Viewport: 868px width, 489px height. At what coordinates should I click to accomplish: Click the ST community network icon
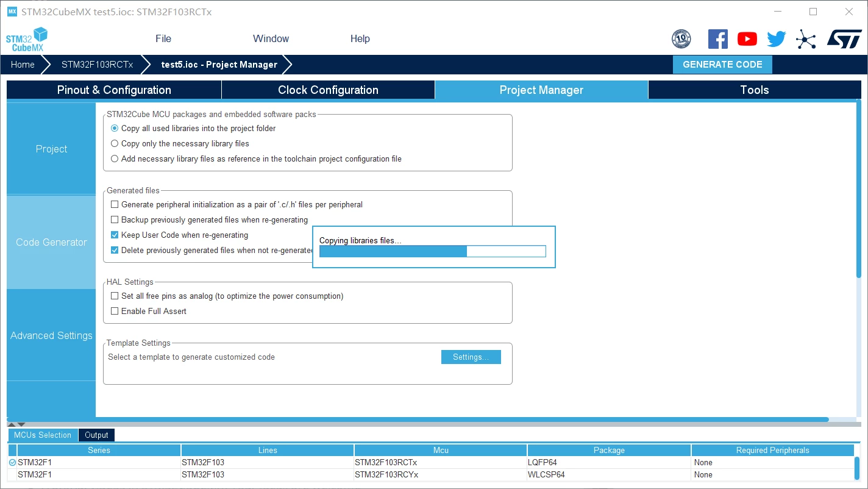tap(805, 40)
